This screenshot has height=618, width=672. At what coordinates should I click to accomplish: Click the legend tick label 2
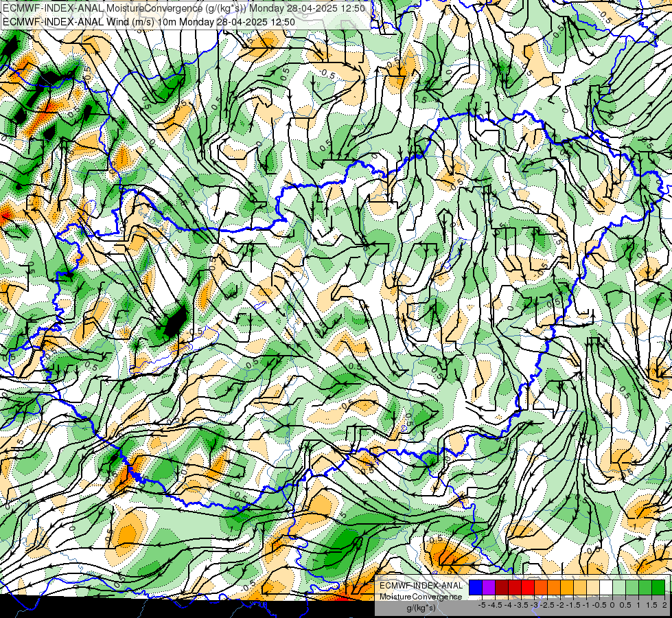tap(664, 605)
